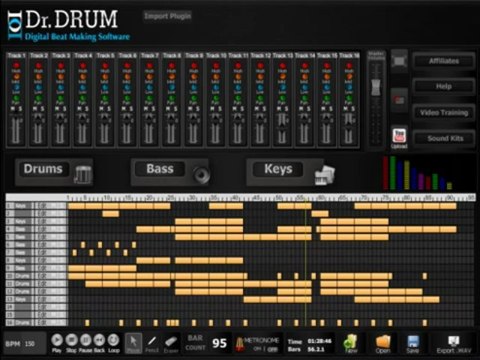Click Track 2's orange Mid knob
This screenshot has width=480, height=360.
tap(38, 76)
